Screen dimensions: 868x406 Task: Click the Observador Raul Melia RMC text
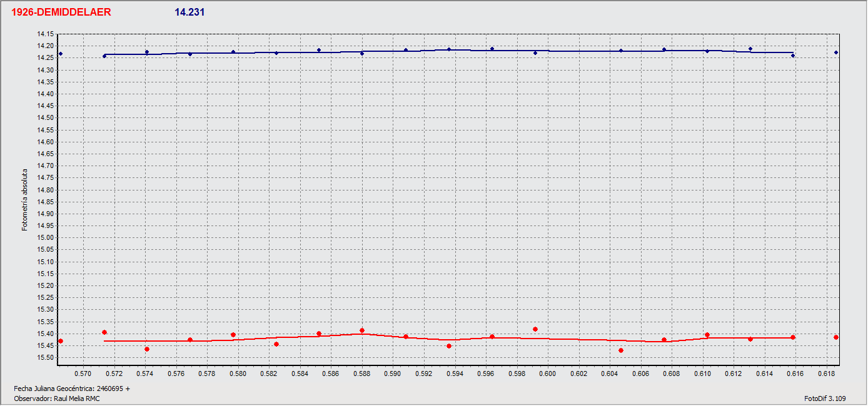pos(57,398)
